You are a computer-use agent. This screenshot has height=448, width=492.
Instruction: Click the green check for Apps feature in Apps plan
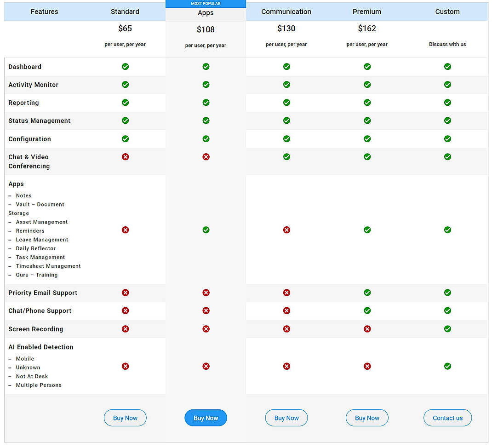[206, 230]
